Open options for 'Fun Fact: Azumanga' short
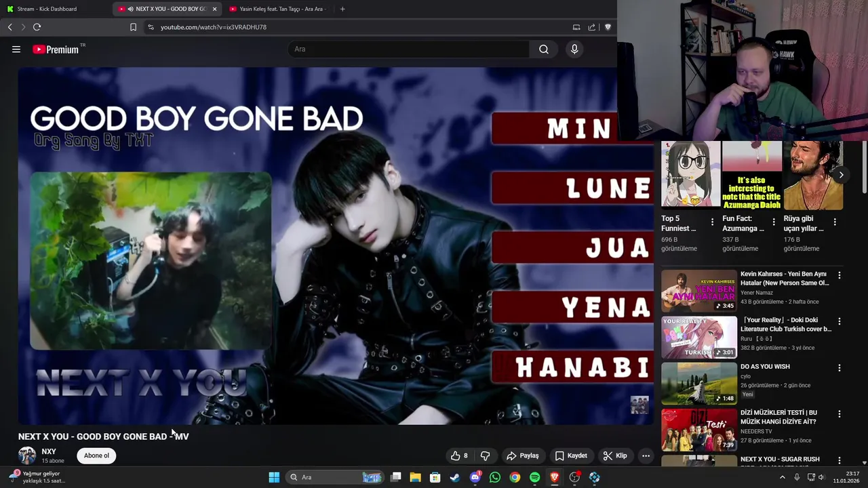Viewport: 868px width, 488px height. 774,222
